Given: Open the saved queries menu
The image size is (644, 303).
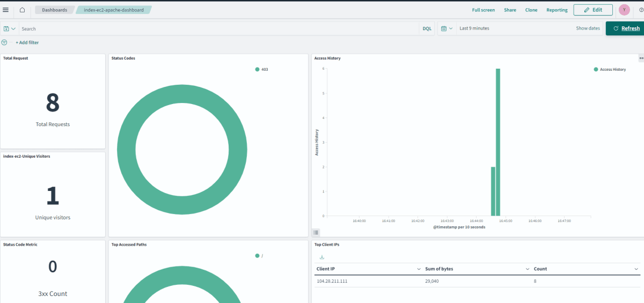Looking at the screenshot, I should tap(10, 28).
